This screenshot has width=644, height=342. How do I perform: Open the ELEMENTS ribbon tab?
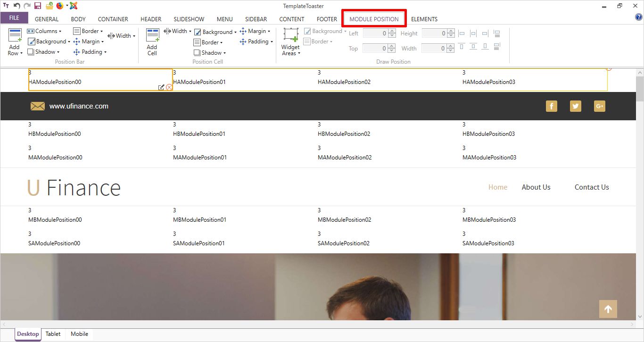pos(424,19)
